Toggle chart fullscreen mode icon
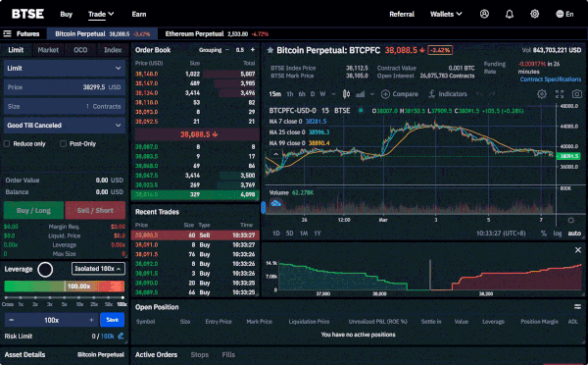 560,94
